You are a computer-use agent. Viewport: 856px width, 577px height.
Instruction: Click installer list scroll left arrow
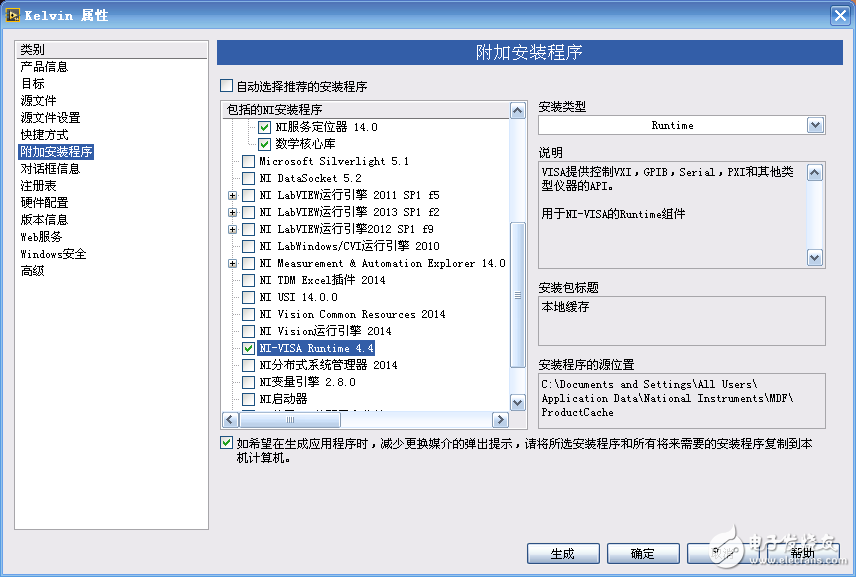tap(230, 420)
